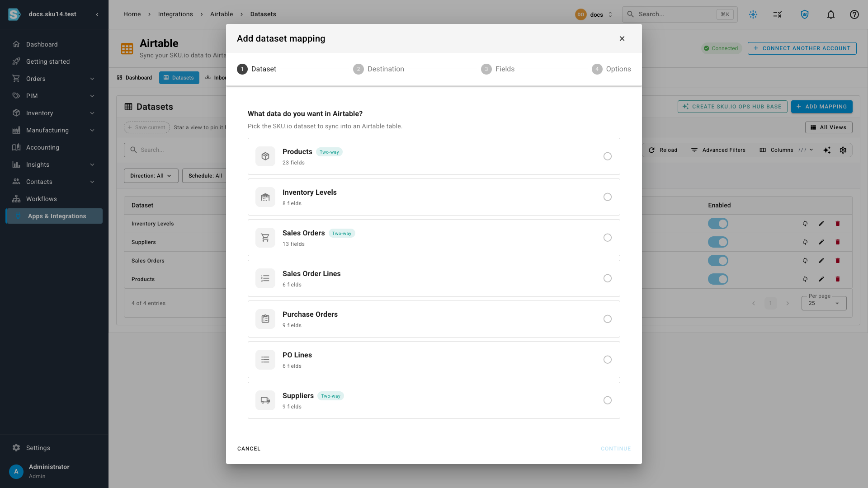
Task: Click the top bar Search field
Action: coord(680,14)
